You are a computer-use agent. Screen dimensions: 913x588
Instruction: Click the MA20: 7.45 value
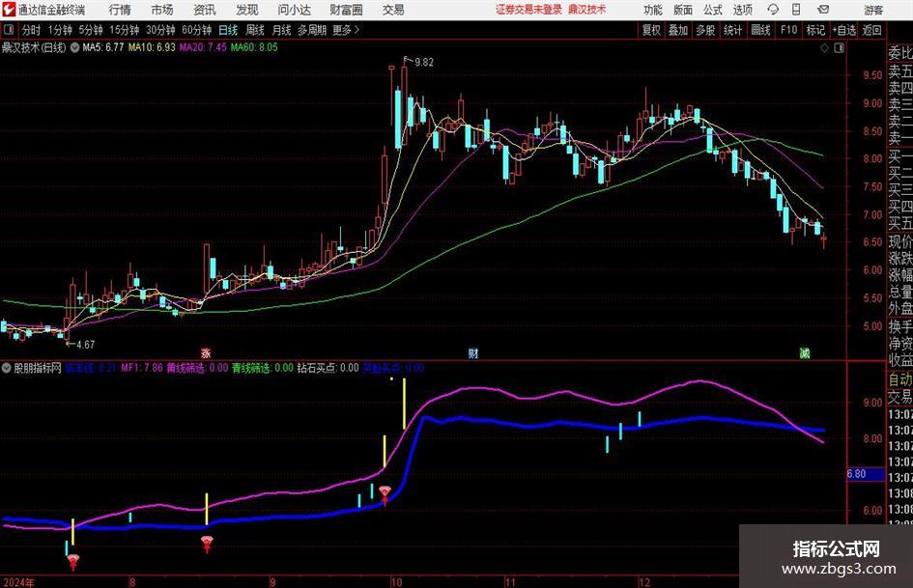[203, 47]
